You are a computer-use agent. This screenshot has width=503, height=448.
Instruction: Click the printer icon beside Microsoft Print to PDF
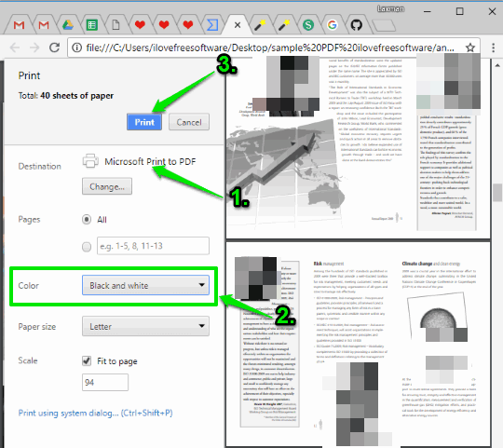90,161
